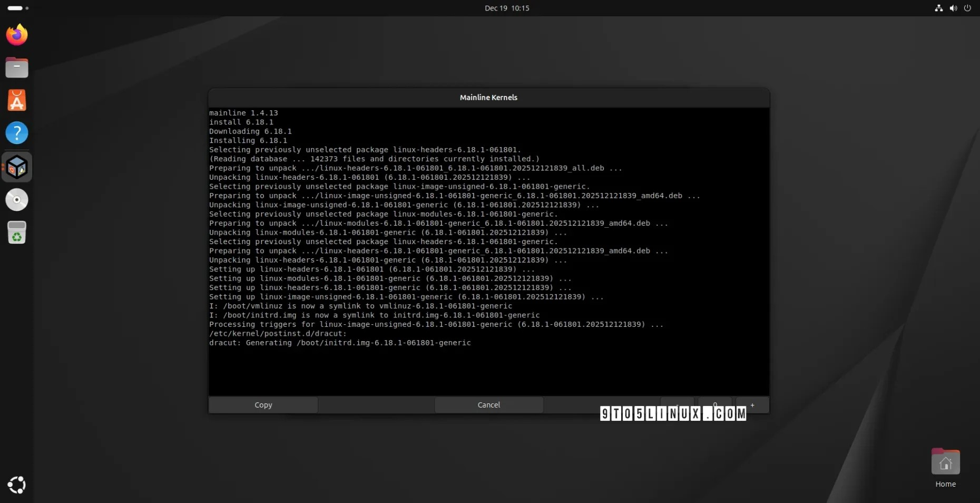This screenshot has width=980, height=503.
Task: Open the optical disc icon in dock
Action: coord(17,200)
